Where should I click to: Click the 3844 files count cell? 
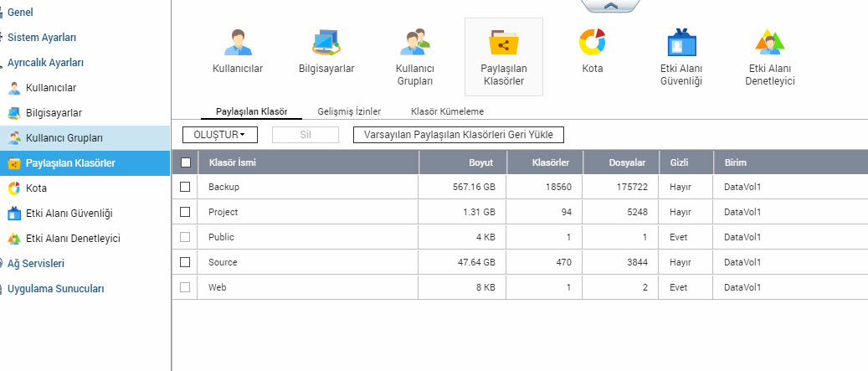637,262
